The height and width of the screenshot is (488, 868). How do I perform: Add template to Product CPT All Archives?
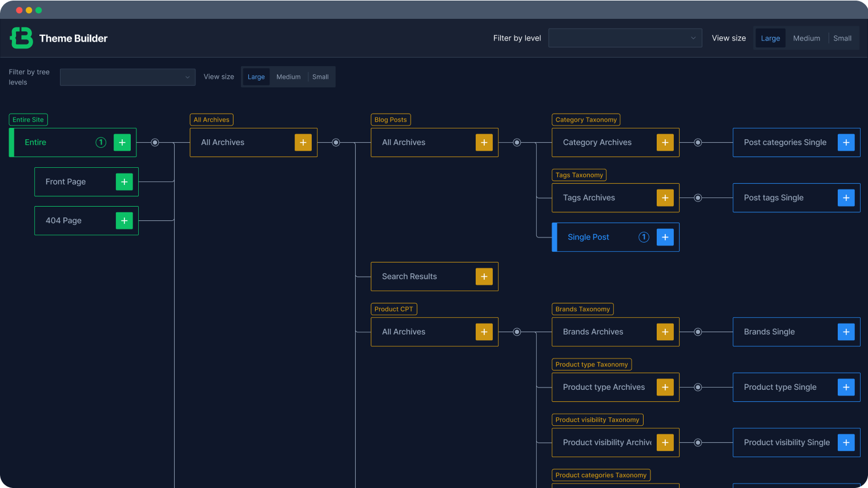[484, 332]
